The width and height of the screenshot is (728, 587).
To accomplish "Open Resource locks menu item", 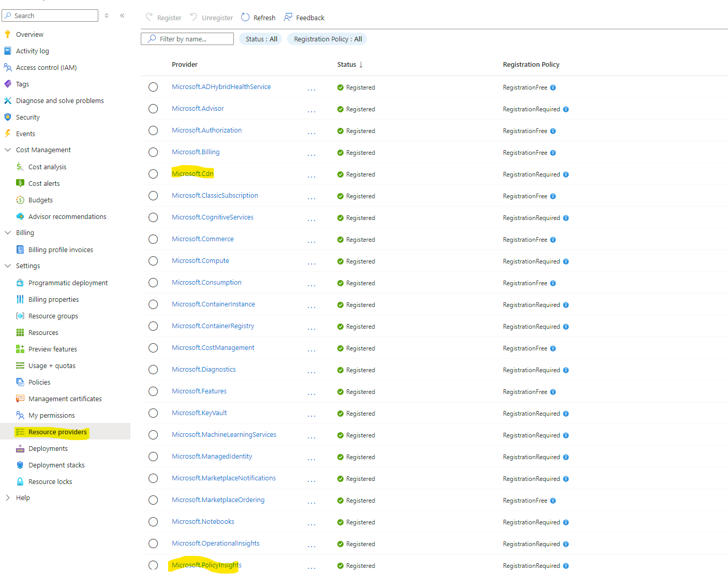I will pos(50,481).
